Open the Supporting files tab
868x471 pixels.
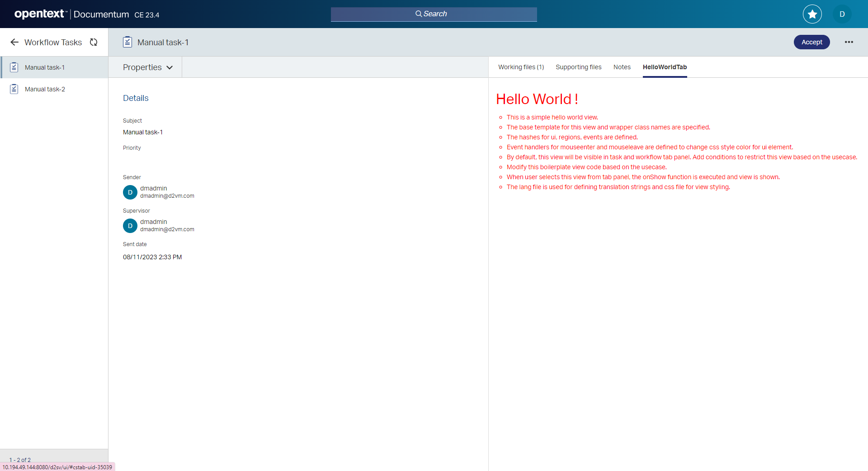tap(578, 67)
